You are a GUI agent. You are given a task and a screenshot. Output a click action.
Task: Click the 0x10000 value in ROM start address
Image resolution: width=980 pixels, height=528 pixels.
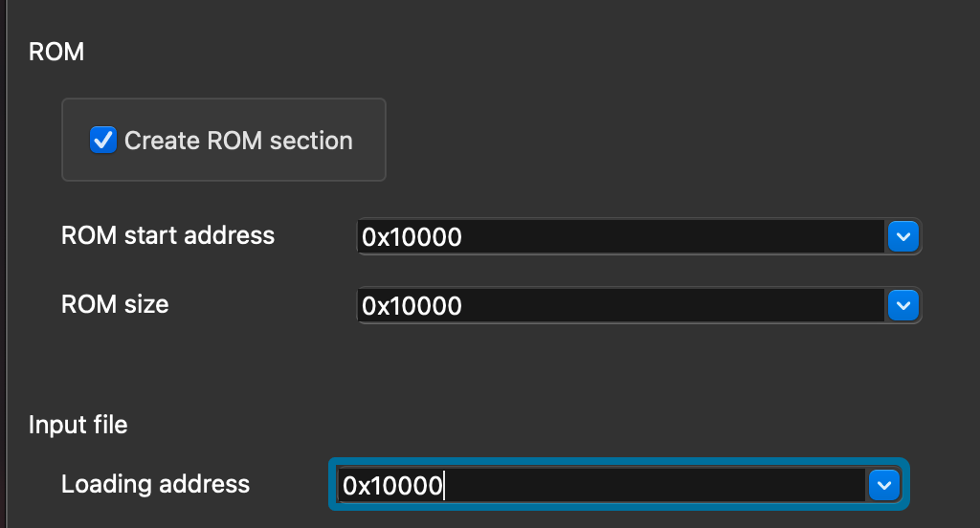click(412, 237)
